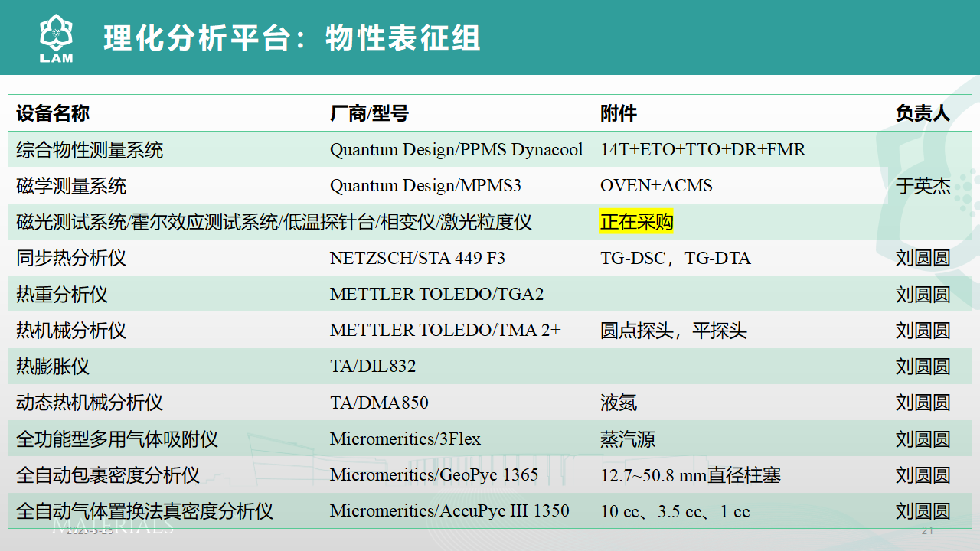Select 'Micromeritics/3Flex' cell
The height and width of the screenshot is (551, 980).
click(x=405, y=439)
